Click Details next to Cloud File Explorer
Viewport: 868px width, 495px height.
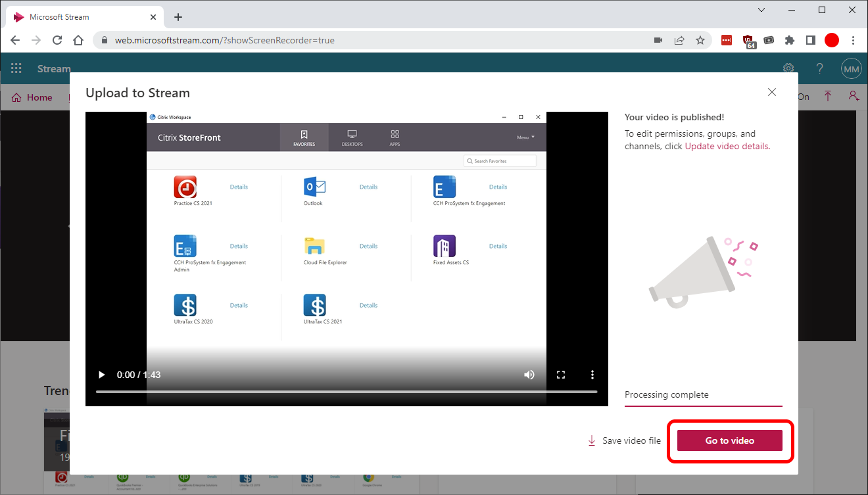(368, 246)
